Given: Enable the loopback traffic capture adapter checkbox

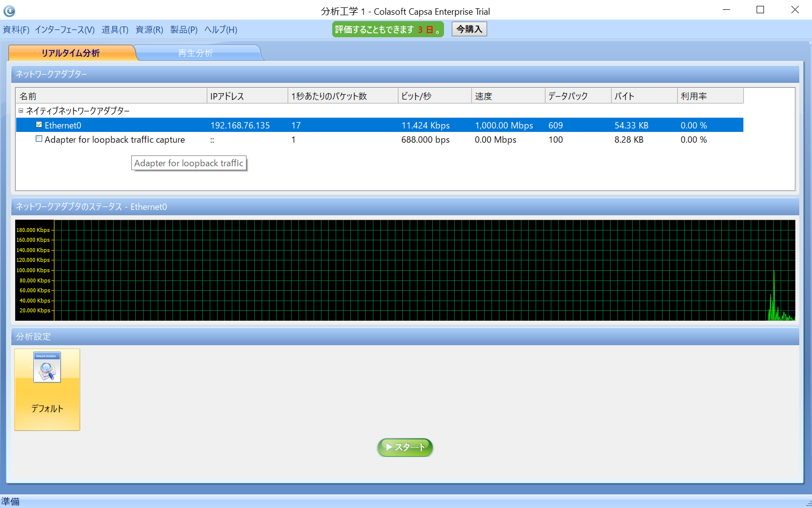Looking at the screenshot, I should point(39,139).
